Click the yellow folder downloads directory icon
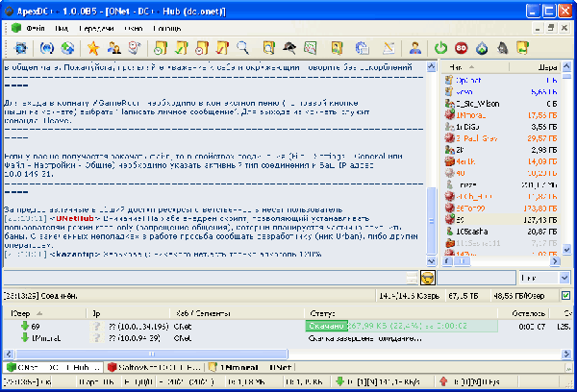This screenshot has height=392, width=577. 523,48
